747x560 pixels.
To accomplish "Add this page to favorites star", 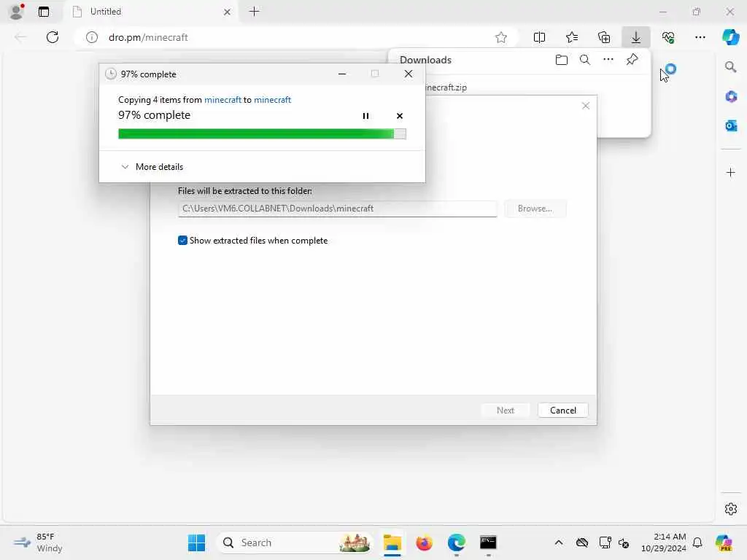I will [500, 37].
